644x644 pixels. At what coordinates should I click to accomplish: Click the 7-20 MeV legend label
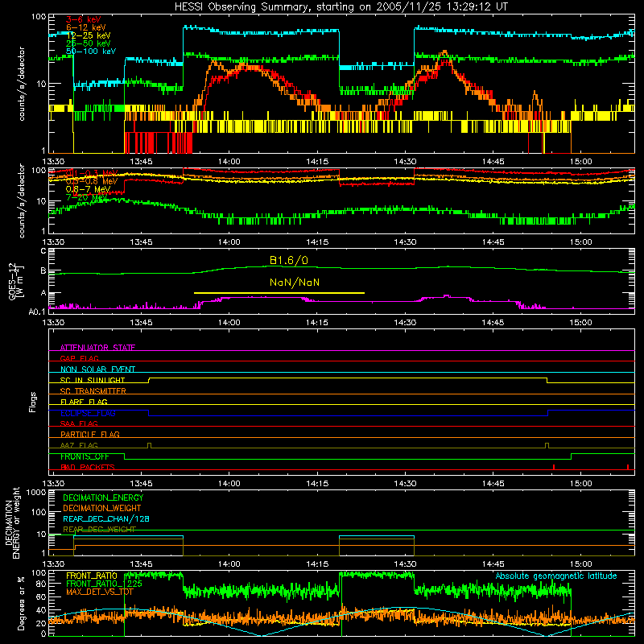coord(86,197)
